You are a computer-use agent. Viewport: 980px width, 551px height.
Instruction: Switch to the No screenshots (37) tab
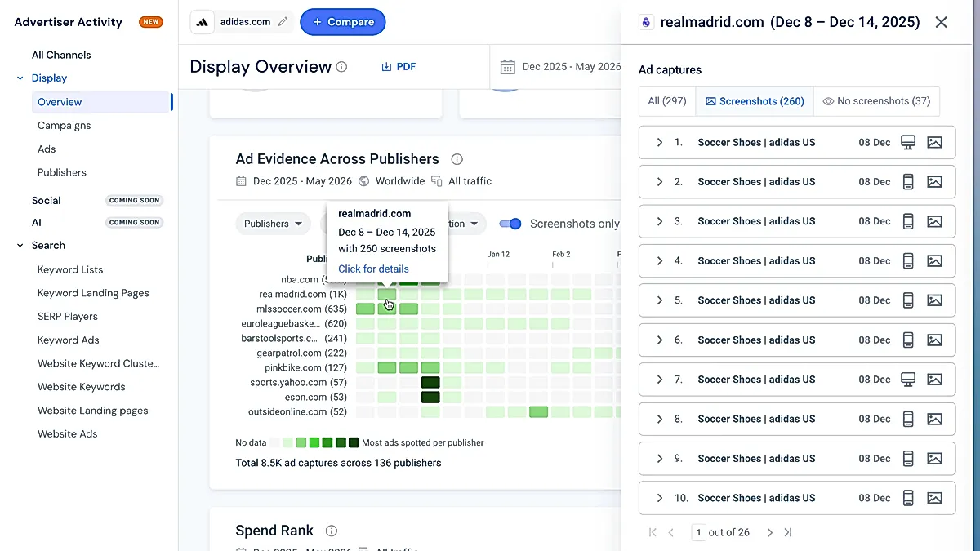876,101
